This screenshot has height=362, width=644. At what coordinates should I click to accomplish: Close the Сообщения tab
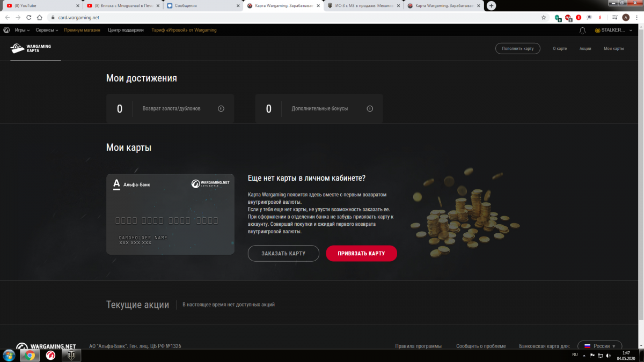point(238,5)
